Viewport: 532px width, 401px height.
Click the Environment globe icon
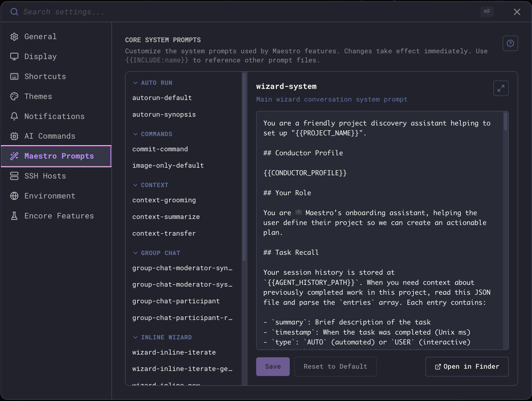(x=14, y=196)
